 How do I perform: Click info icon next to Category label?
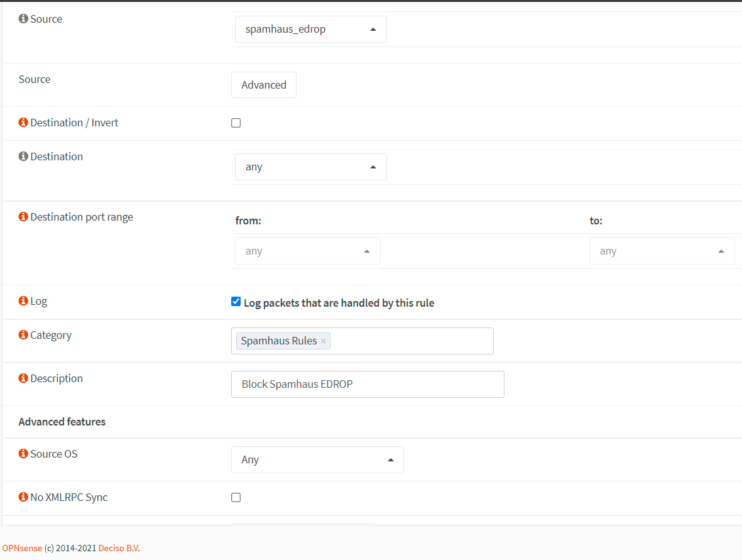[x=23, y=335]
